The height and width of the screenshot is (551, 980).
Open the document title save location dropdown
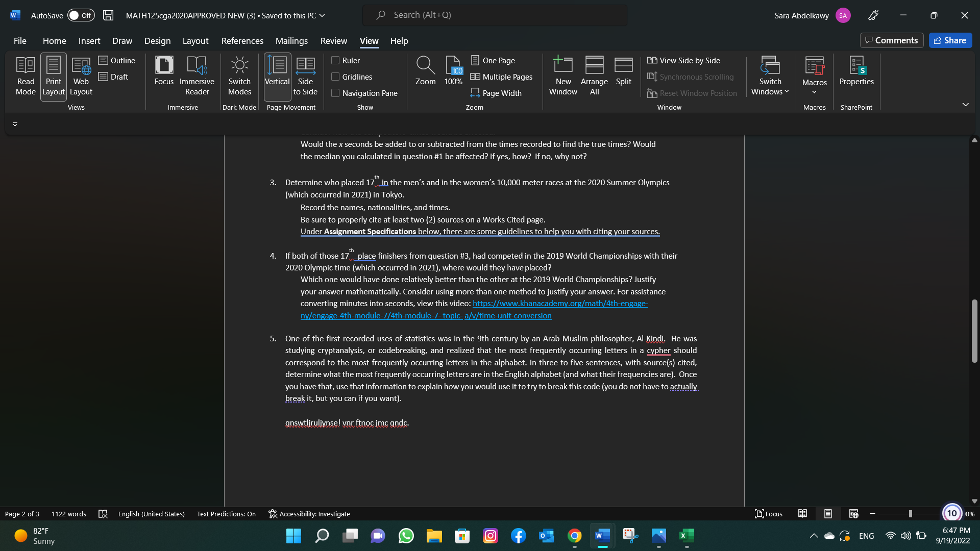(322, 15)
